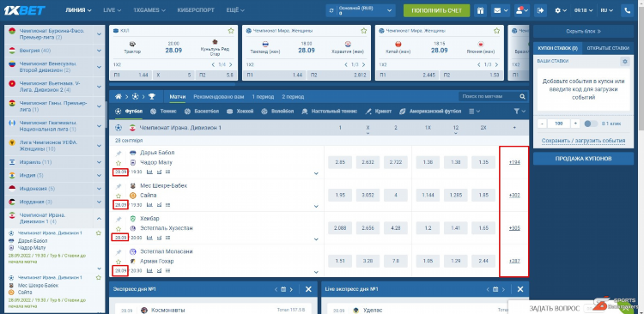Open statistics chart icon for Эстеглал Моласани match
Viewport: 644px width, 314px height.
click(150, 270)
